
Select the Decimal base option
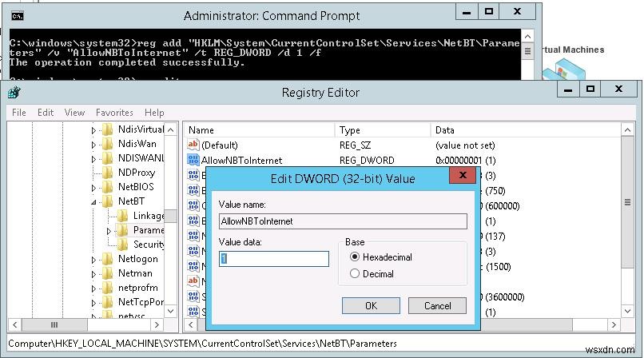coord(355,273)
